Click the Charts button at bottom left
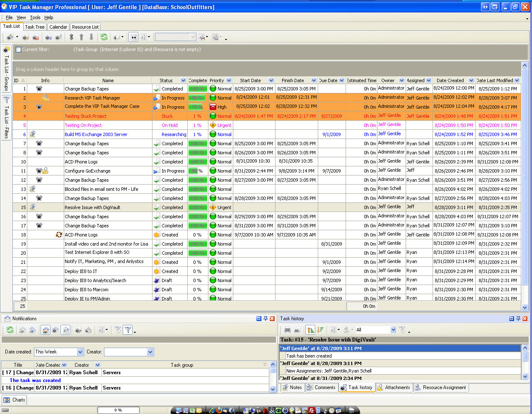This screenshot has height=414, width=532. coord(15,400)
